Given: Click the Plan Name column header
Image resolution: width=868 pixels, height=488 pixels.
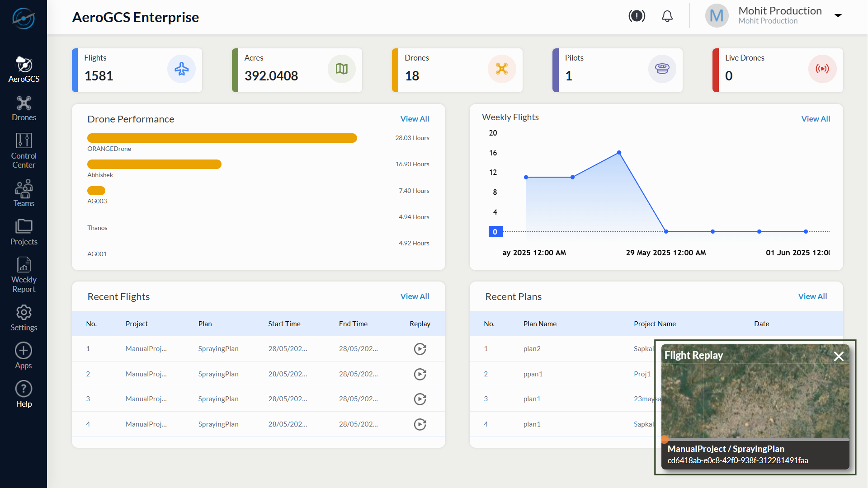Looking at the screenshot, I should pyautogui.click(x=540, y=324).
